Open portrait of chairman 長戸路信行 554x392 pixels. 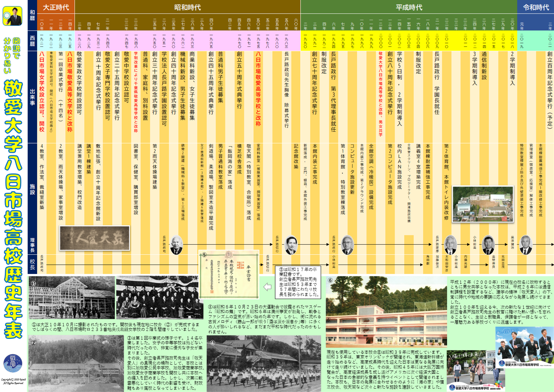(291, 245)
